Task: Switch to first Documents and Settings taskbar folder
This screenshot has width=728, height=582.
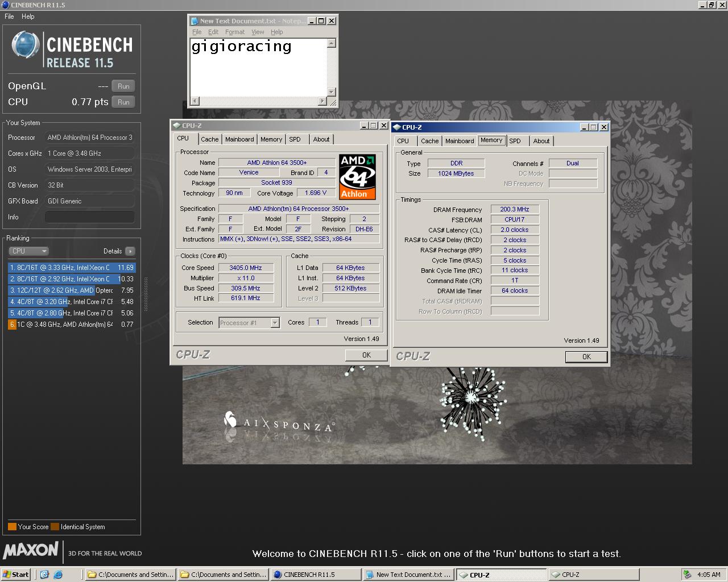Action: [x=130, y=575]
